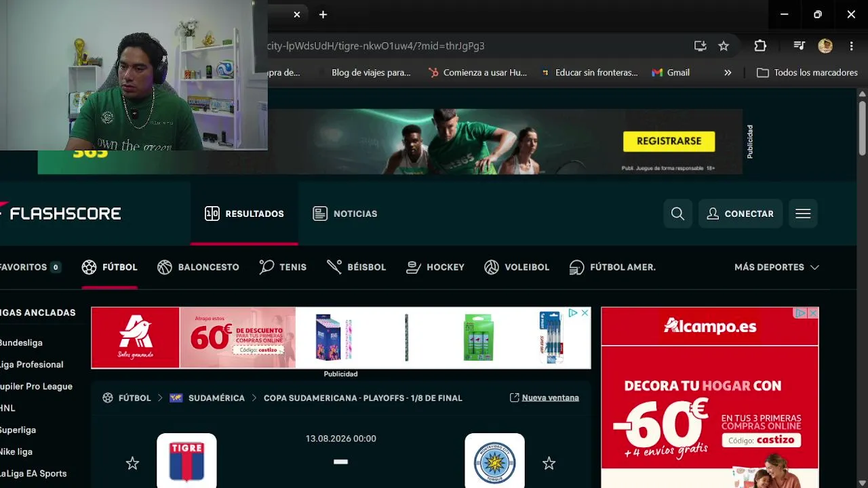Add Tigre to favorites with star
The image size is (868, 488).
(x=132, y=464)
